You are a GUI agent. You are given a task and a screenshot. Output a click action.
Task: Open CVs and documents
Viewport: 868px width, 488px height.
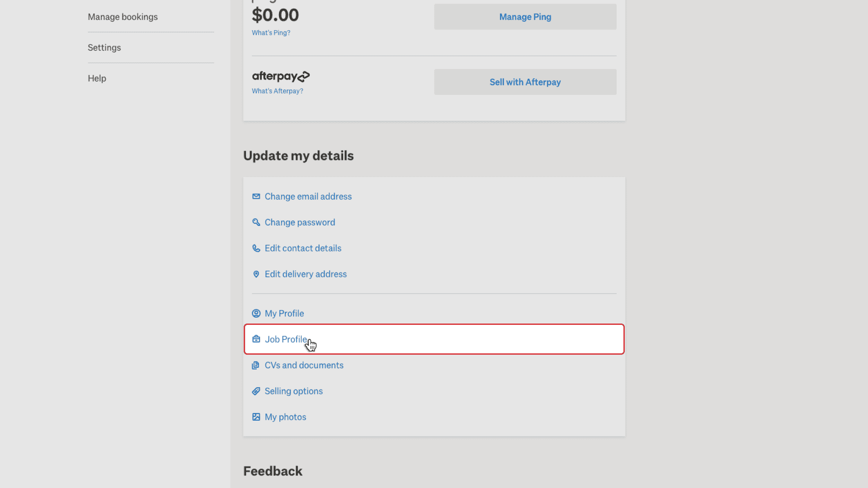[304, 365]
